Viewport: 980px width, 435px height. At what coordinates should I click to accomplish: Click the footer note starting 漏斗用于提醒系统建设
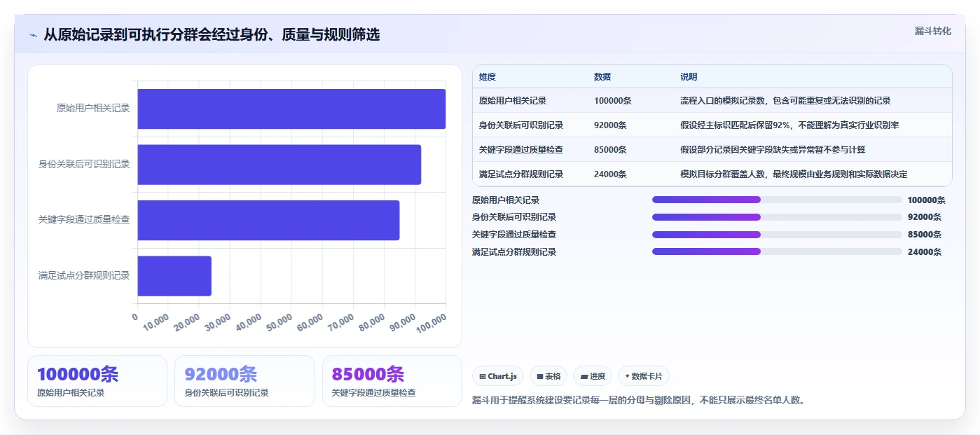pyautogui.click(x=639, y=401)
